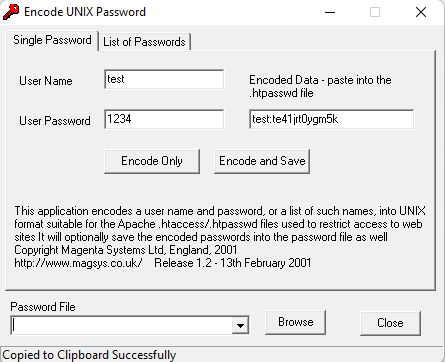Close the window using the title bar X
Screen dimensions: 445x362
point(421,12)
